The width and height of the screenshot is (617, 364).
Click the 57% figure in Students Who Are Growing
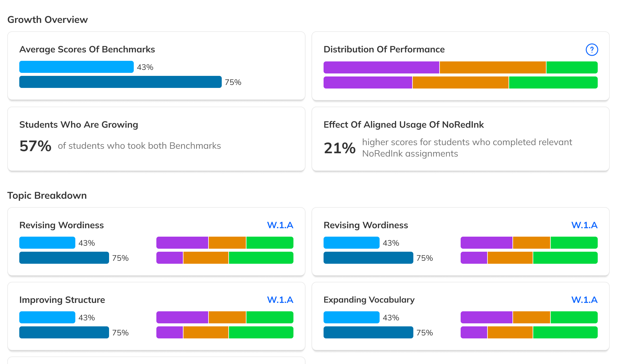pos(35,146)
